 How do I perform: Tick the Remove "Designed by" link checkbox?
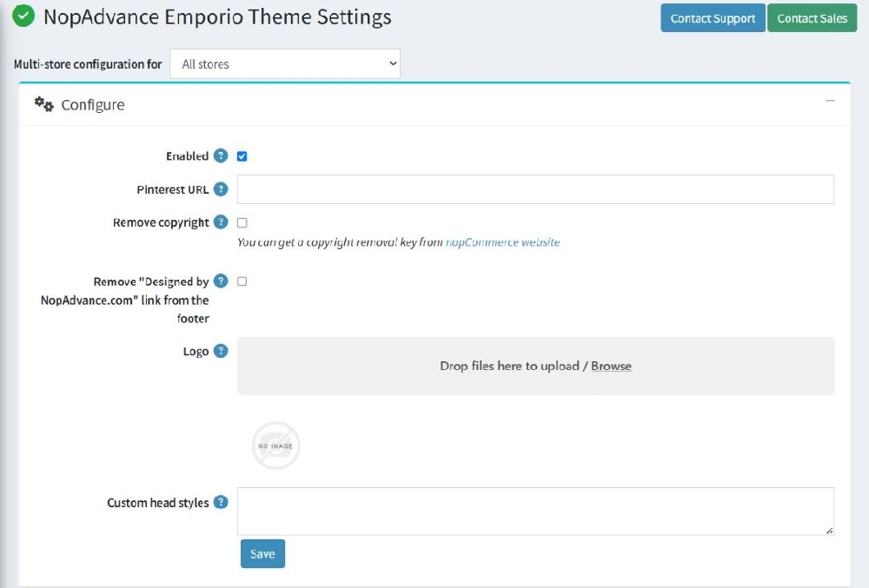pyautogui.click(x=242, y=281)
